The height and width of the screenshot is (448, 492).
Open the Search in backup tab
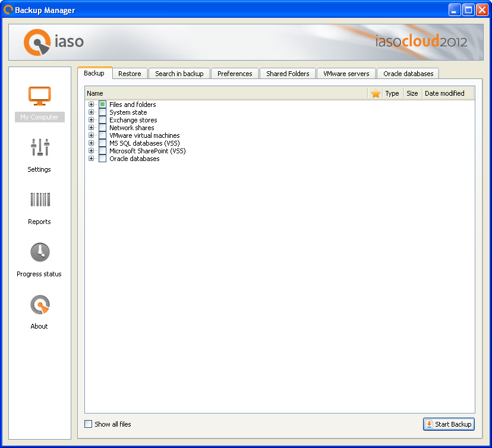[x=179, y=74]
